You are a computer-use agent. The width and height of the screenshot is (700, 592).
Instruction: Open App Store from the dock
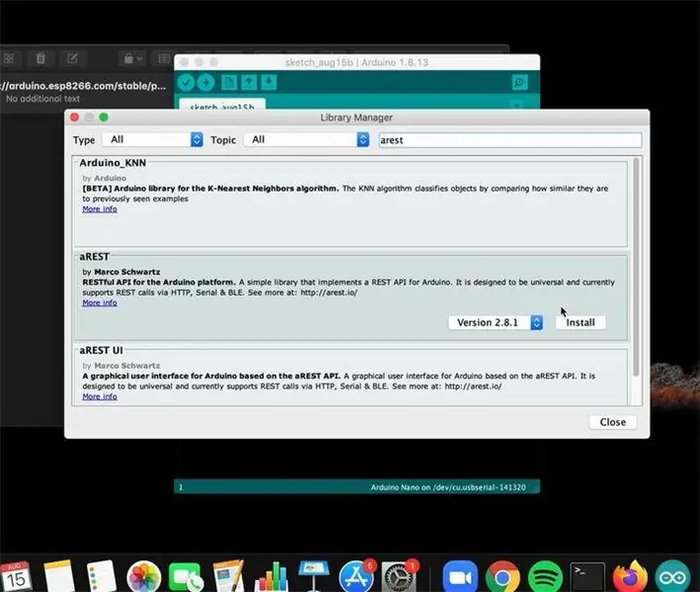[356, 576]
